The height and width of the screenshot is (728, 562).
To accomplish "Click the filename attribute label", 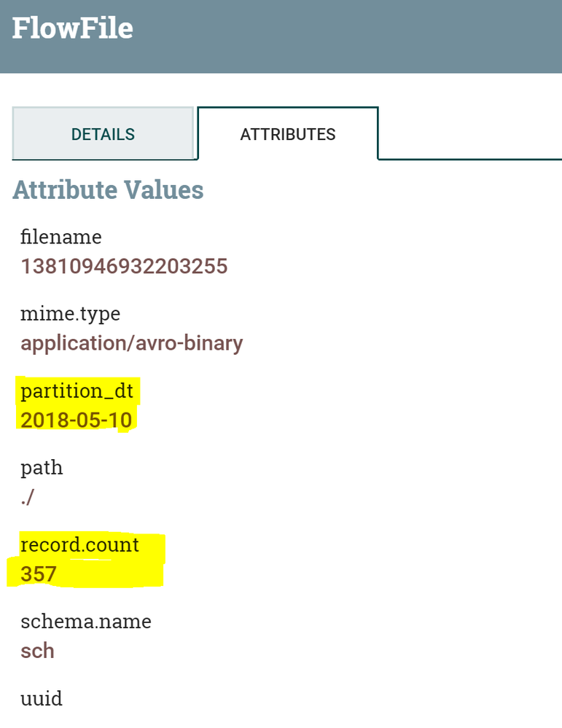I will [61, 237].
